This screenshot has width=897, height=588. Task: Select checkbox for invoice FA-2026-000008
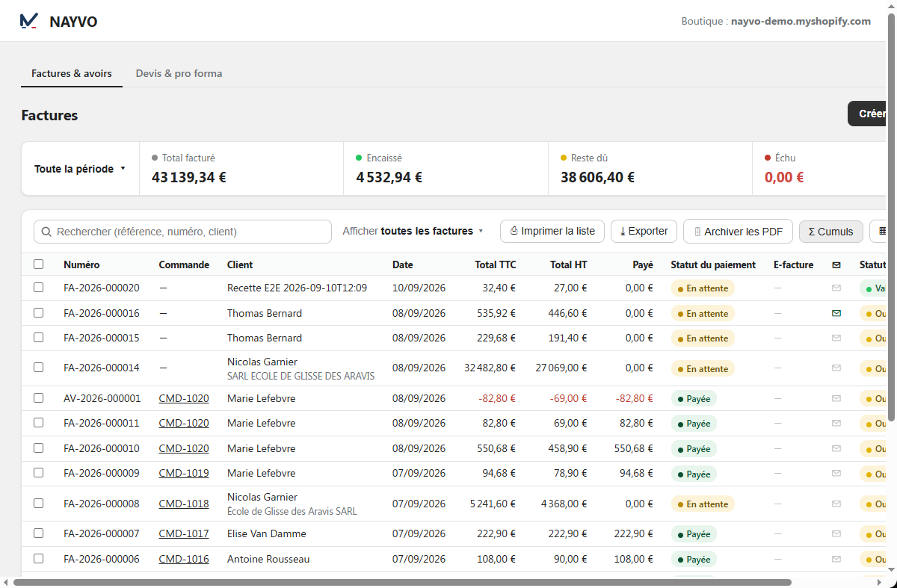point(39,503)
